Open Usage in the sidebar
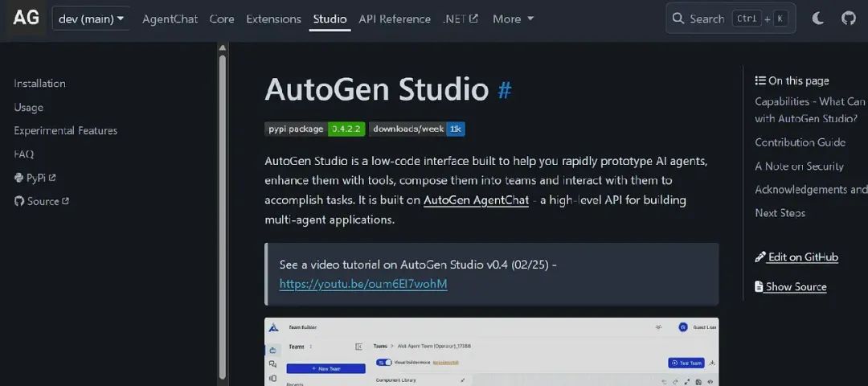The height and width of the screenshot is (386, 868). (x=29, y=108)
